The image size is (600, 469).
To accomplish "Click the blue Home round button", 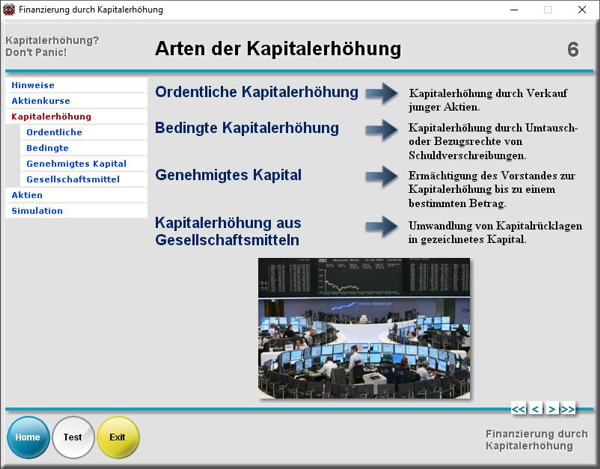I will tap(28, 437).
